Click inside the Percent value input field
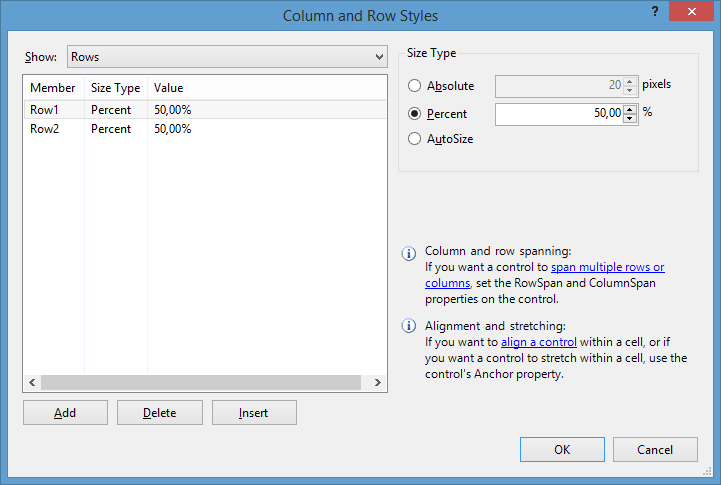The width and height of the screenshot is (721, 485). [559, 114]
